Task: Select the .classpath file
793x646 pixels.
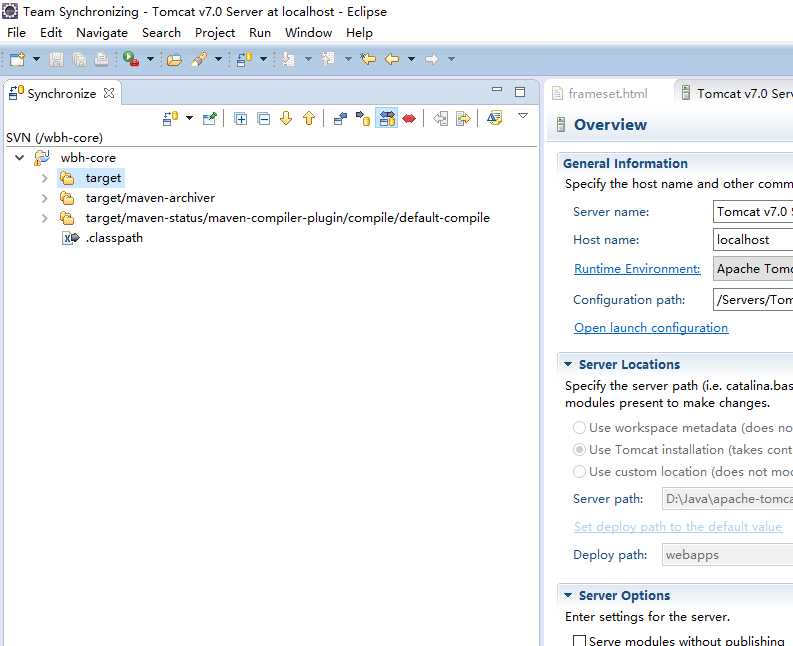Action: pos(114,238)
